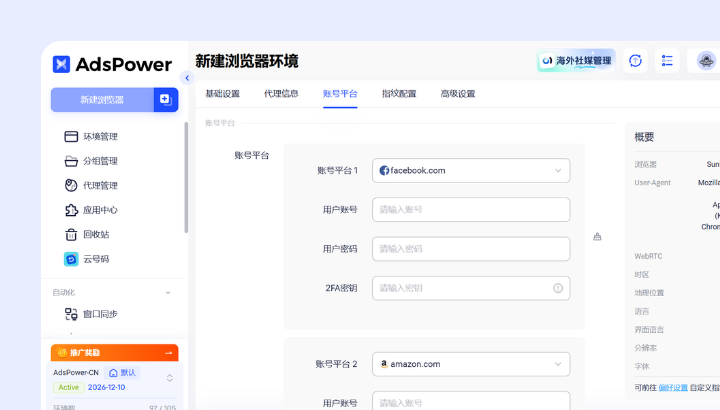Click the upload/update circle icon
Image resolution: width=720 pixels, height=410 pixels.
coord(636,61)
